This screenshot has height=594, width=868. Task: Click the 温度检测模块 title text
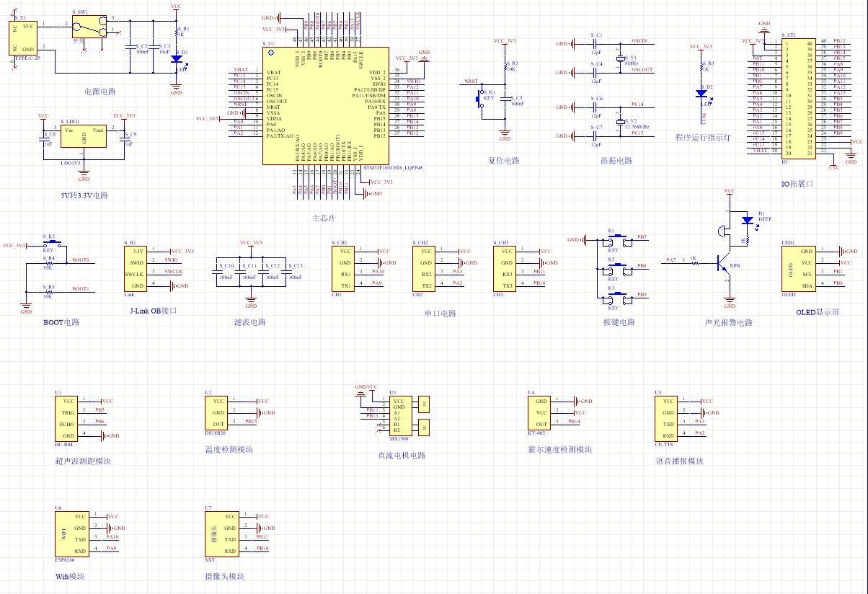(x=229, y=450)
